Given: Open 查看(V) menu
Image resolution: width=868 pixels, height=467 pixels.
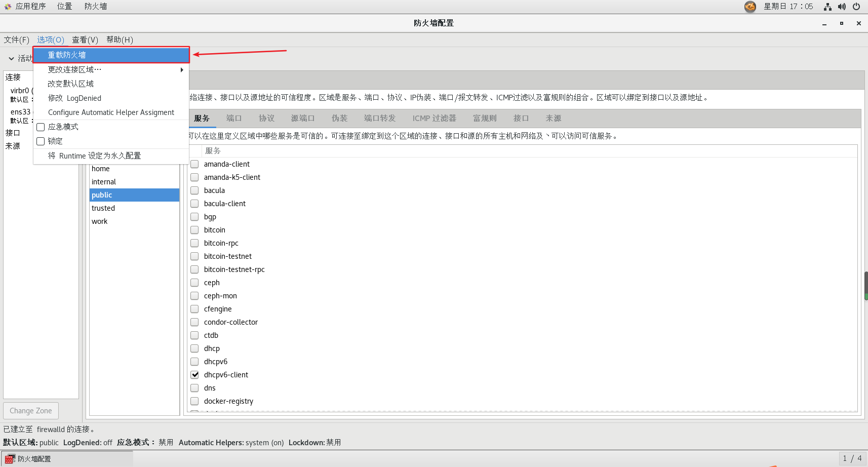Looking at the screenshot, I should (85, 40).
